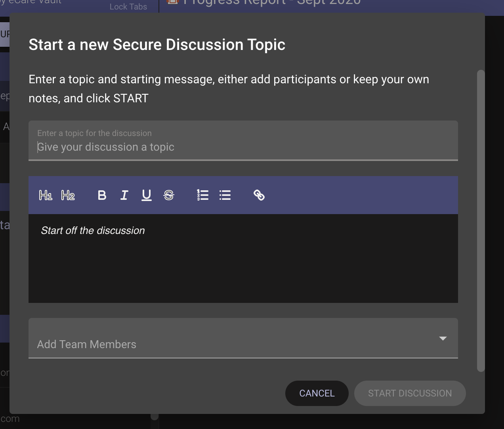Click into the 'Start off the discussion' editor
Screen dimensions: 504x429
(242, 258)
